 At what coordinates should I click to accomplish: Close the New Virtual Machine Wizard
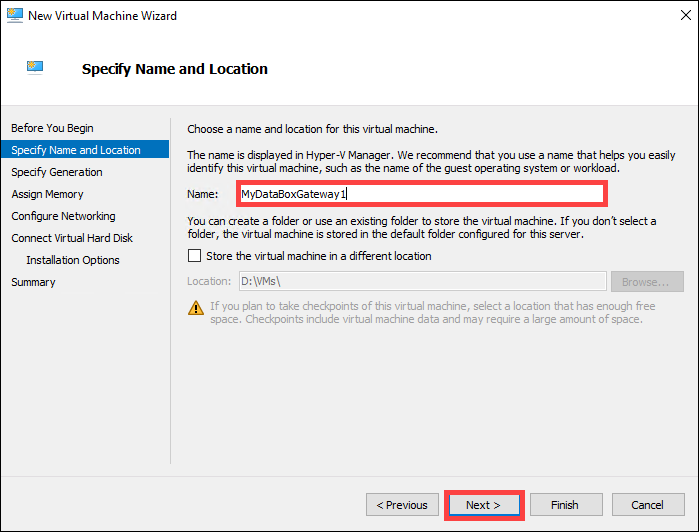coord(686,15)
